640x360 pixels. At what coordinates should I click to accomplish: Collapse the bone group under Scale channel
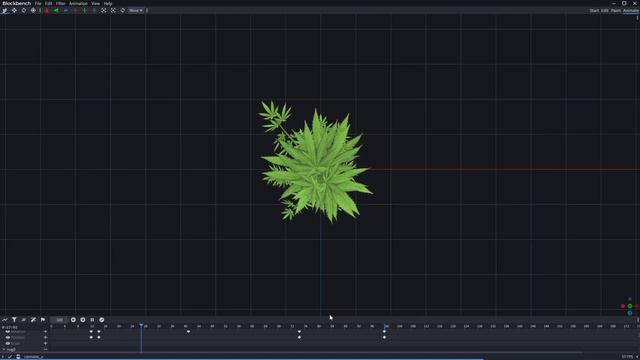3,349
